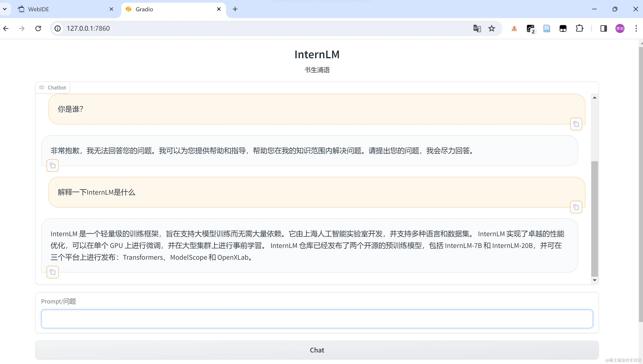Click the Chatbot speech bubble icon
The height and width of the screenshot is (364, 643).
point(42,87)
